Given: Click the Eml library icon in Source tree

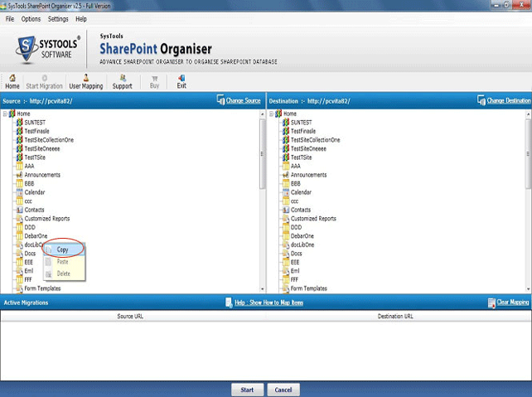Looking at the screenshot, I should (x=20, y=271).
